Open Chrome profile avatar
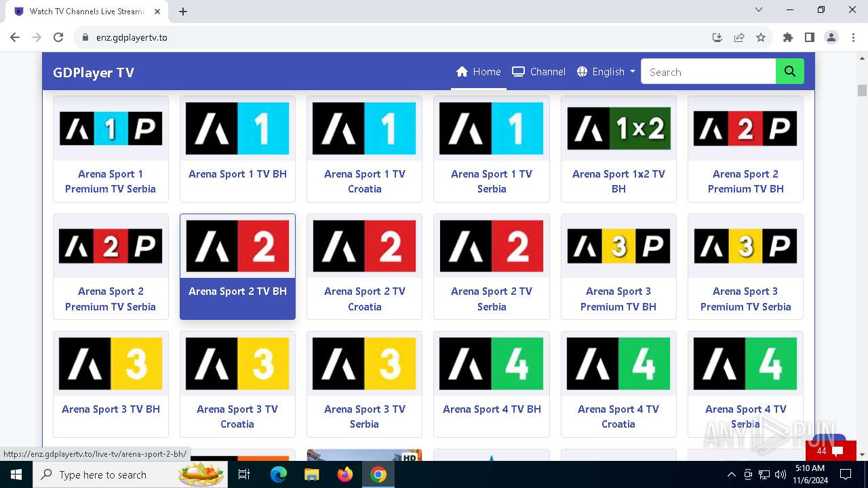Screen dimensions: 868x488 point(831,37)
